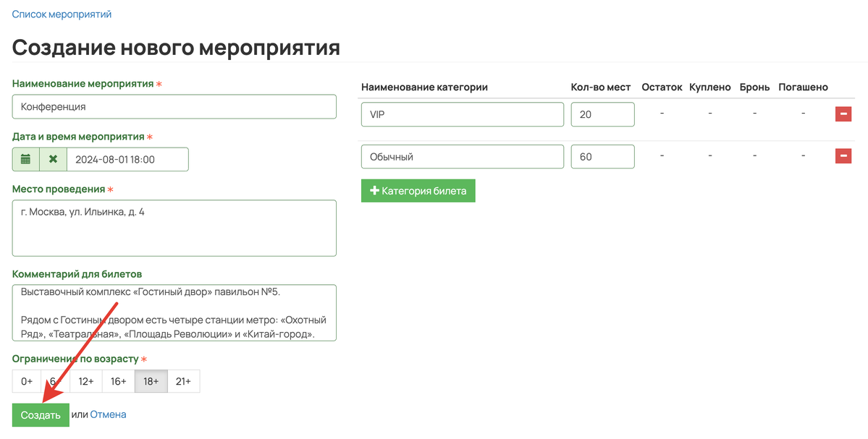Click the Комментарий для билетов text area
The height and width of the screenshot is (439, 868).
tap(174, 313)
